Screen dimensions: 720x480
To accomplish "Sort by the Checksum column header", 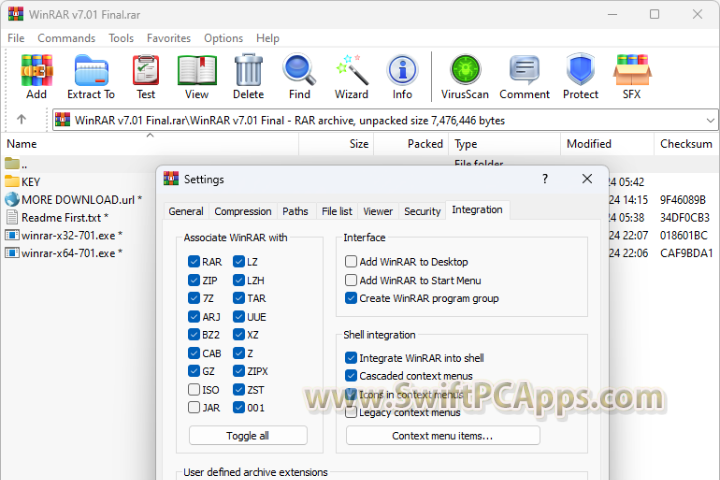I will [686, 144].
